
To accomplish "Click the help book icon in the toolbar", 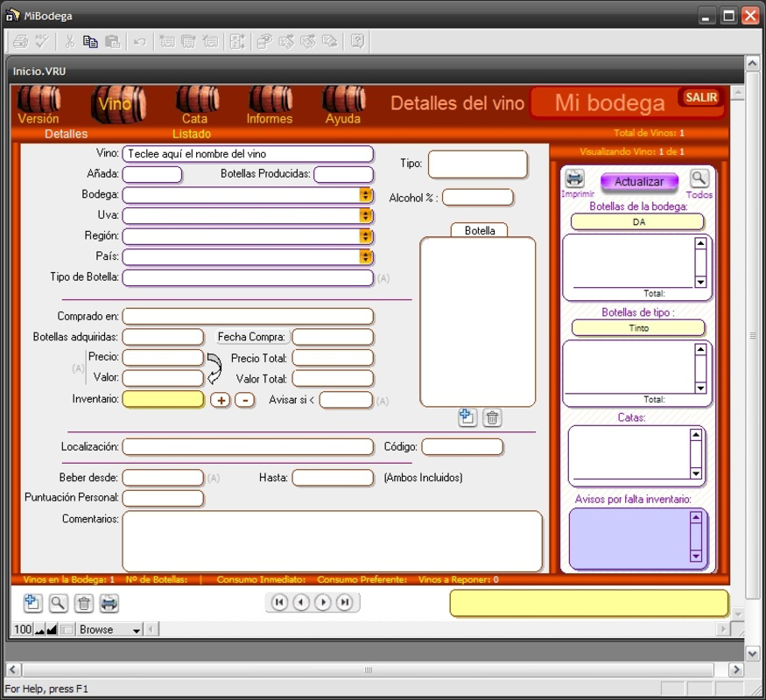I will pyautogui.click(x=357, y=42).
